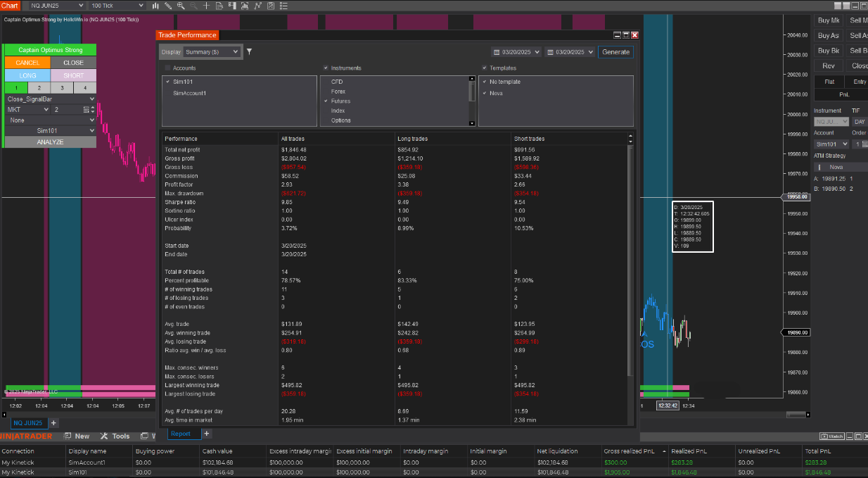Image resolution: width=868 pixels, height=478 pixels.
Task: Click the Rev button in Chart Trader
Action: coord(829,66)
